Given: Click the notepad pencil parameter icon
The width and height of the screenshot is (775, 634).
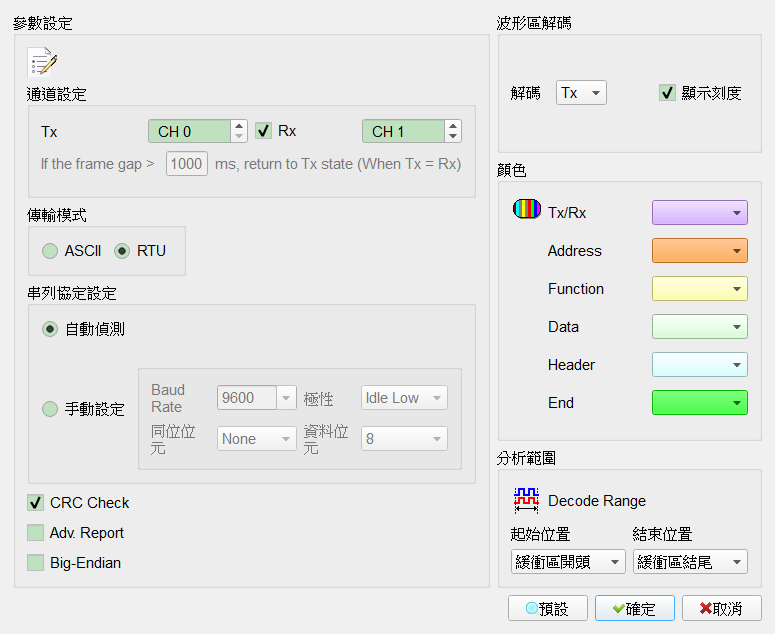Looking at the screenshot, I should pos(43,62).
